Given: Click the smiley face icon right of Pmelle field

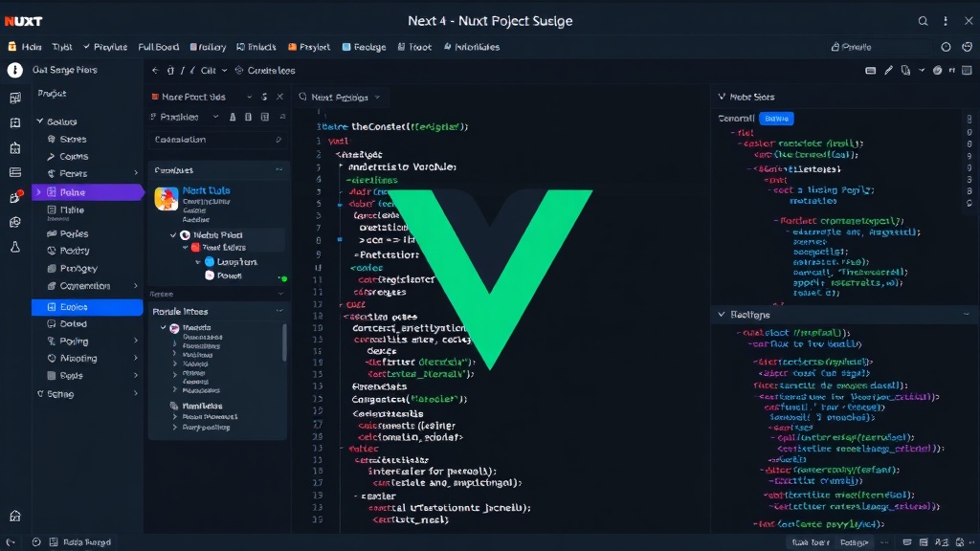Looking at the screenshot, I should tap(967, 47).
